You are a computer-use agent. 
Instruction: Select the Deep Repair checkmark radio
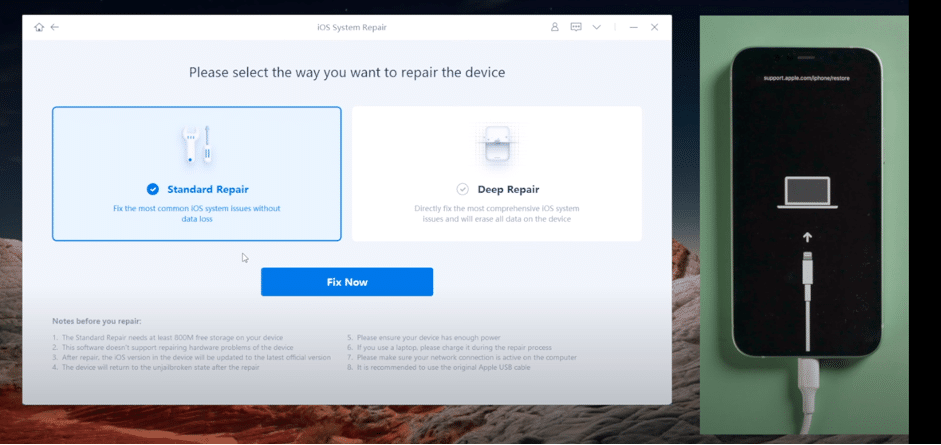click(x=462, y=189)
